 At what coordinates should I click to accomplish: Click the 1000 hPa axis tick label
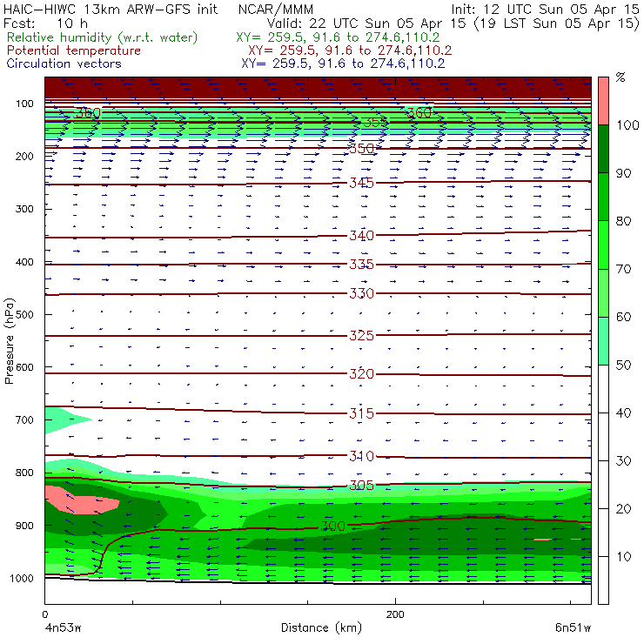(22, 578)
